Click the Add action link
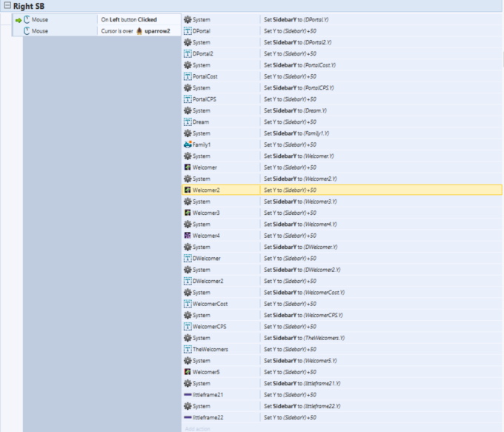Image resolution: width=504 pixels, height=432 pixels. (197, 429)
